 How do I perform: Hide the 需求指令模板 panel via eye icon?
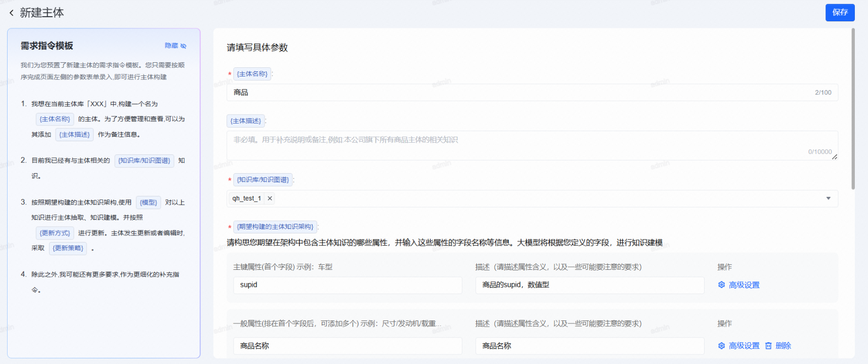183,46
